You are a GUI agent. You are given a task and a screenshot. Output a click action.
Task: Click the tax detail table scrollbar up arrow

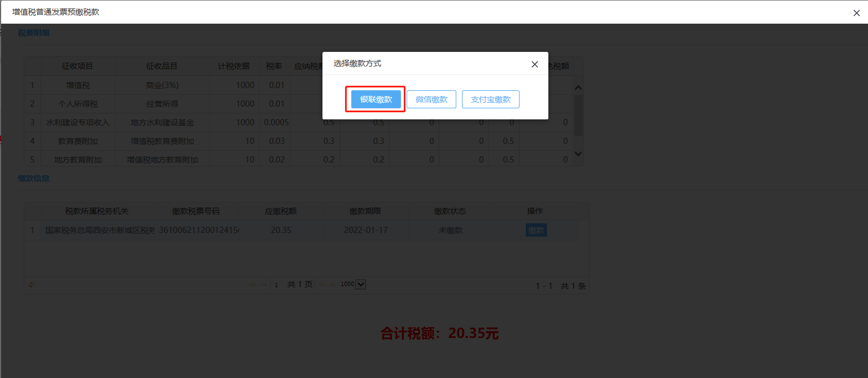578,87
